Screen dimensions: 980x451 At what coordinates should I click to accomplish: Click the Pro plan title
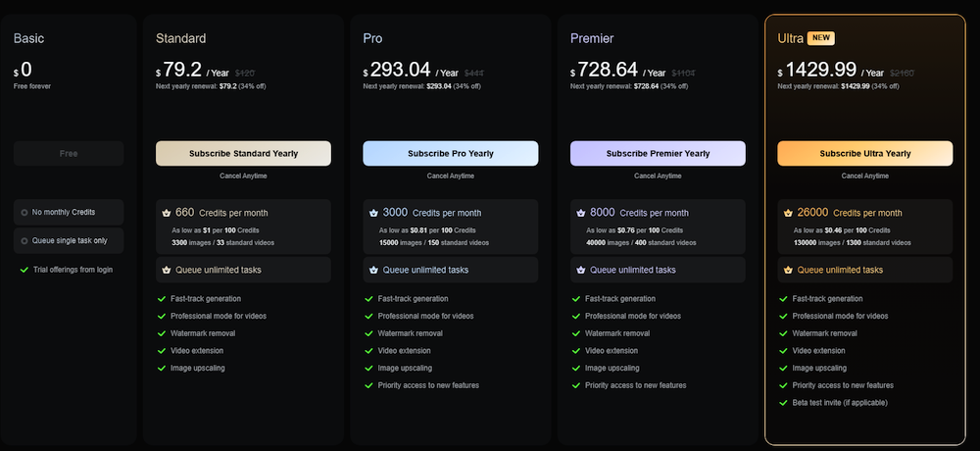(372, 39)
